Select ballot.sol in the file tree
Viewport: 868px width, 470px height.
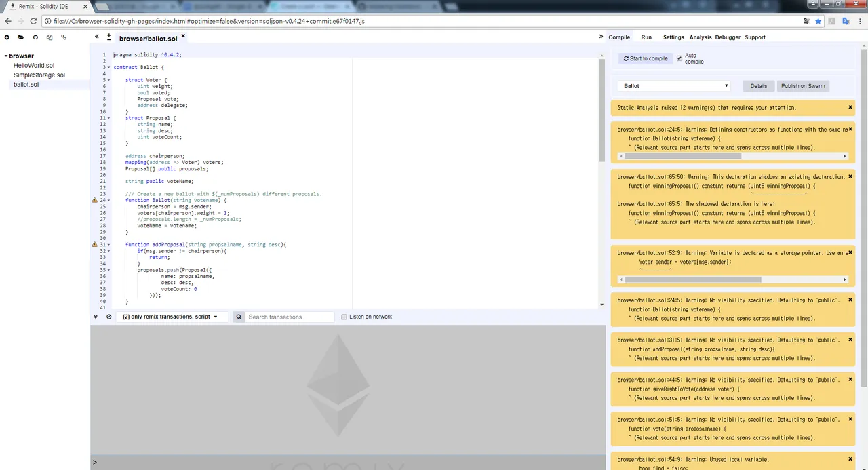tap(26, 85)
